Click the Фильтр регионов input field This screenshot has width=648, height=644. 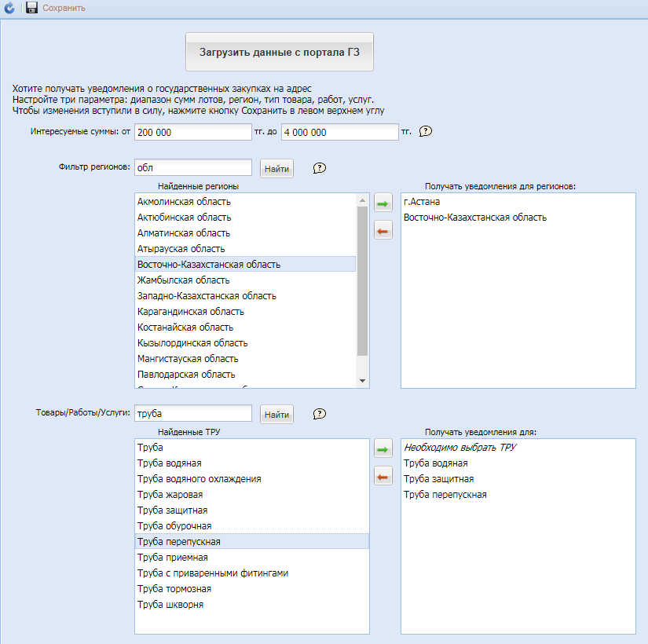click(193, 168)
